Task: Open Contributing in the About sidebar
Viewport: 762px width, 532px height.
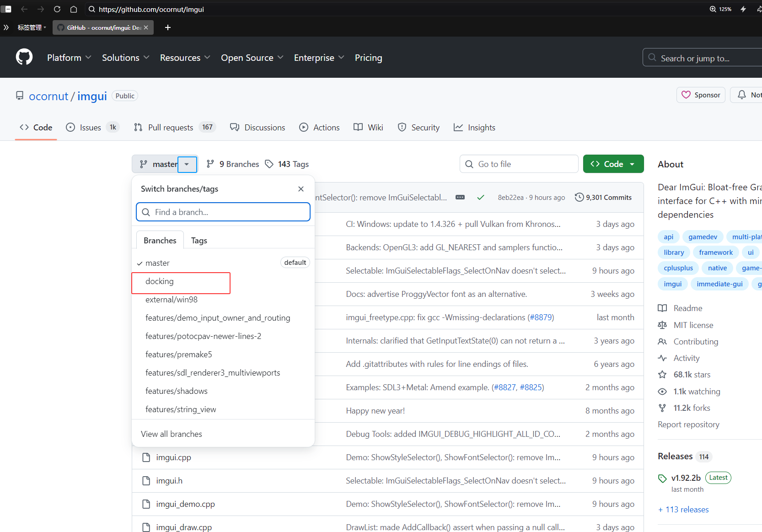Action: point(688,341)
